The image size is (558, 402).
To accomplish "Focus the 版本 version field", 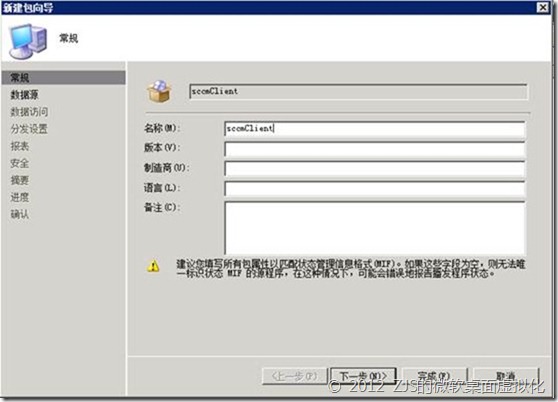I will click(x=375, y=149).
